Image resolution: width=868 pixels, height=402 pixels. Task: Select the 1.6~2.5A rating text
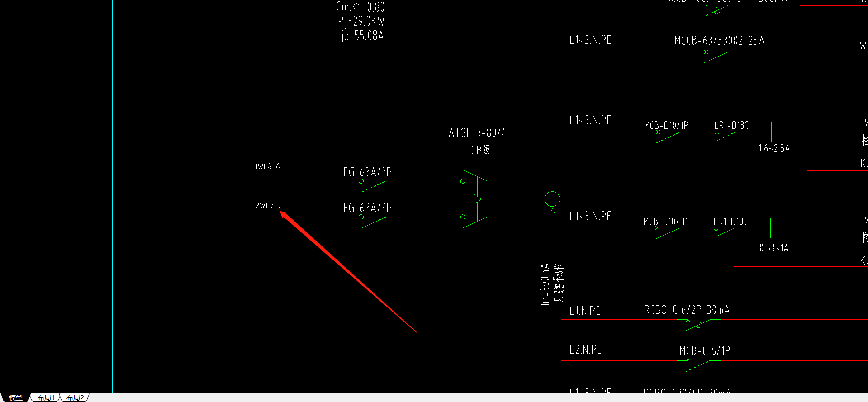774,149
